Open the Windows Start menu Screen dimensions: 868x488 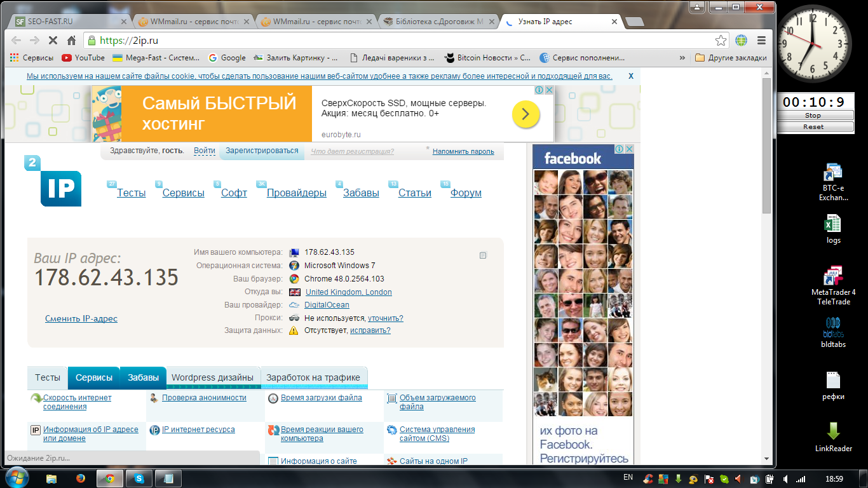click(16, 478)
